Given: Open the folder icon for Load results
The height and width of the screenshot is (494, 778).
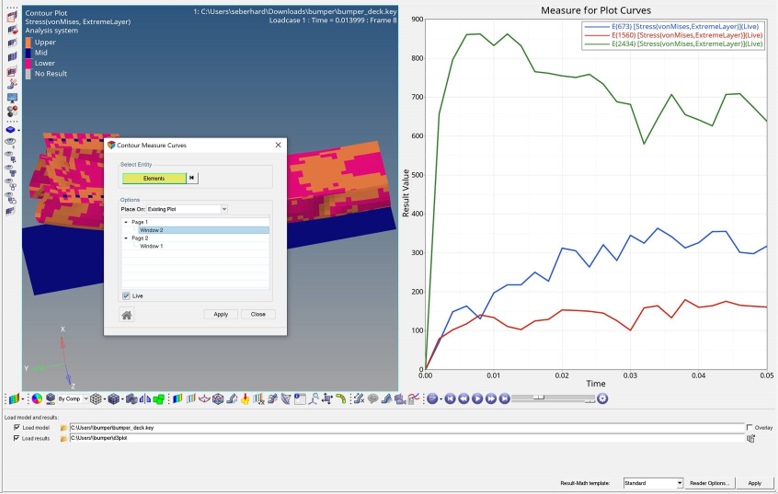Looking at the screenshot, I should 64,438.
